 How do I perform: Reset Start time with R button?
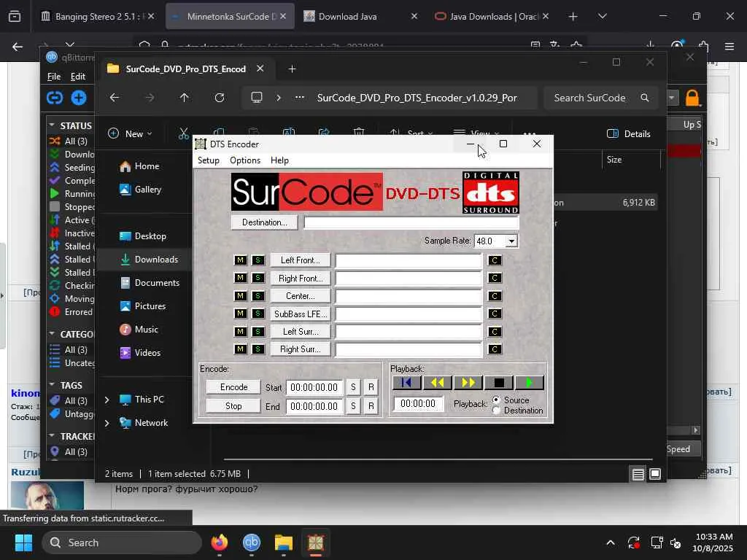(371, 387)
